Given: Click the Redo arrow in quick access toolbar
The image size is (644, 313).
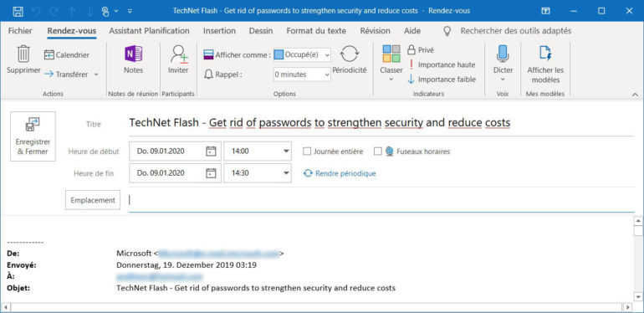Looking at the screenshot, I should [x=54, y=11].
